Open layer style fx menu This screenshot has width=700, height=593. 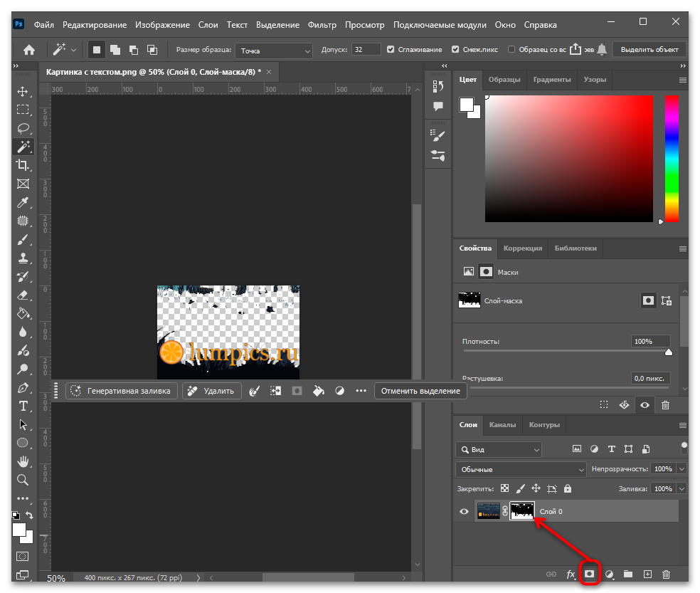[571, 574]
